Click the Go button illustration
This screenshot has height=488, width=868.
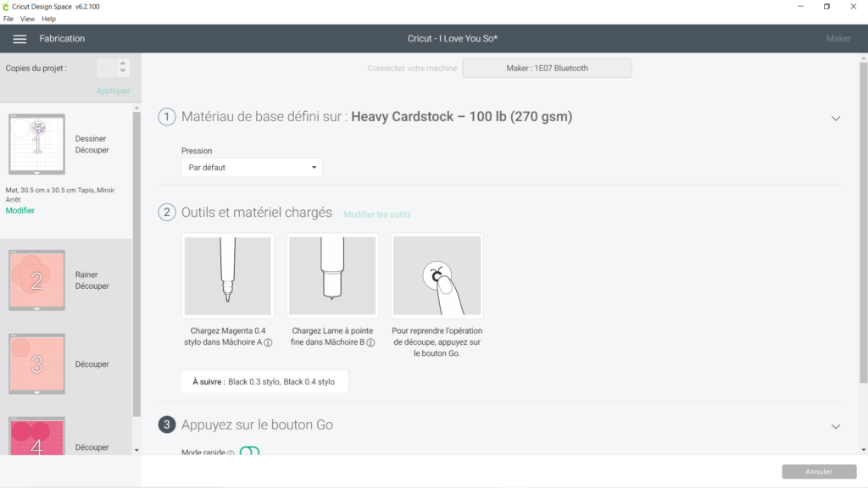point(437,275)
